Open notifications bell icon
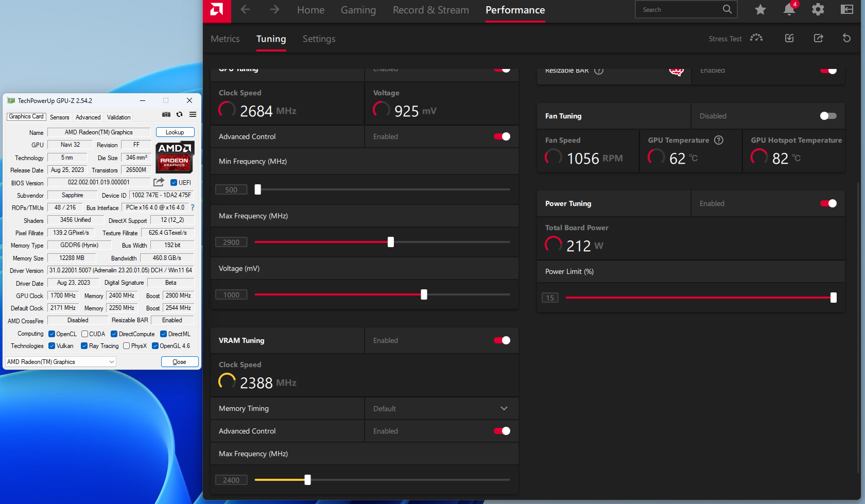 click(x=789, y=10)
